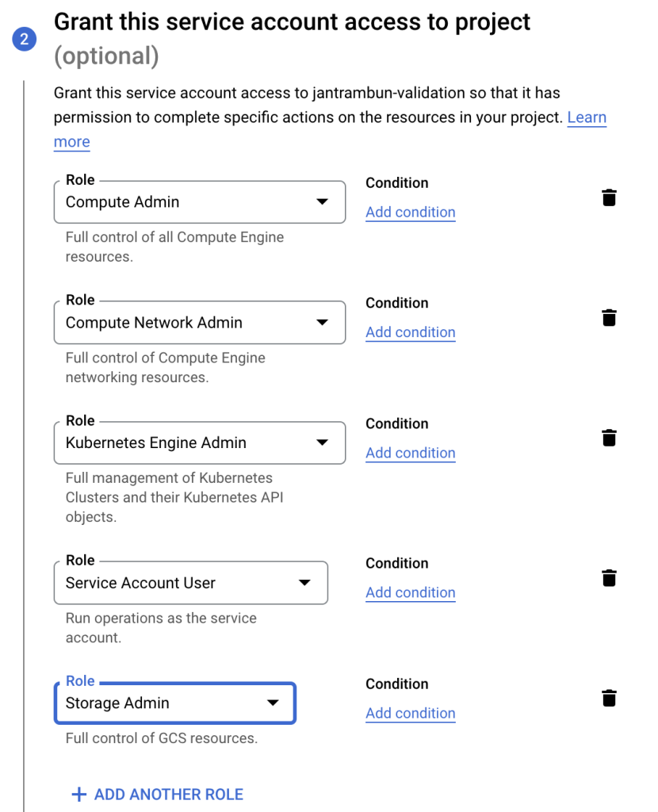This screenshot has height=812, width=658.
Task: Open the Learn more link
Action: coord(587,117)
